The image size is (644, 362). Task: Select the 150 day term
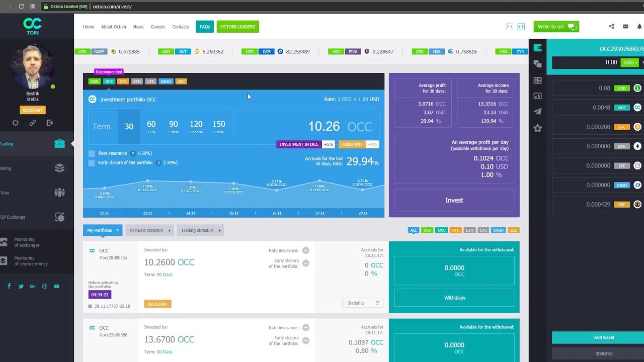219,126
